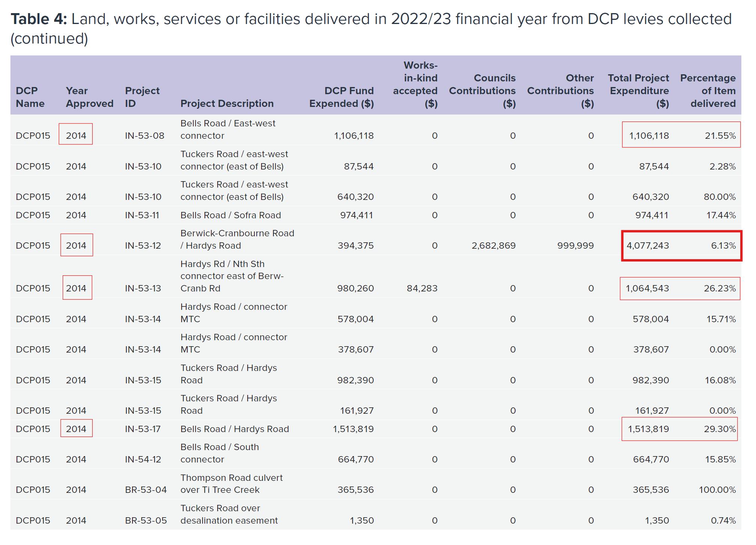Select project ID BR-53-05

coord(146,521)
